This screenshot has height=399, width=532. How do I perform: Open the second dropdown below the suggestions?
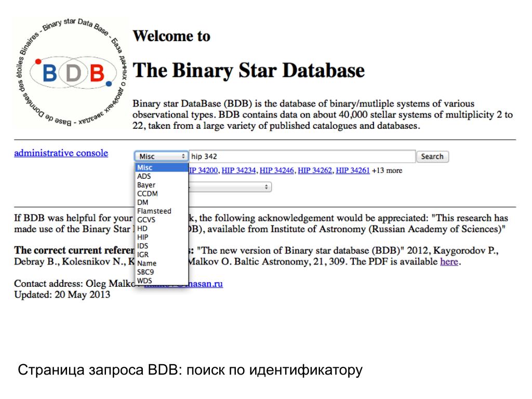(x=230, y=187)
